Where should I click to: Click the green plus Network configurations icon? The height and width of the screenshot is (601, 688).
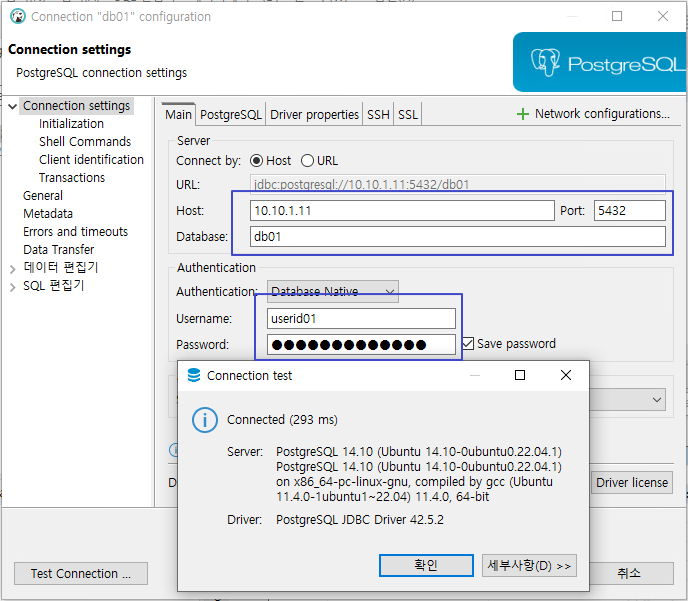(523, 114)
